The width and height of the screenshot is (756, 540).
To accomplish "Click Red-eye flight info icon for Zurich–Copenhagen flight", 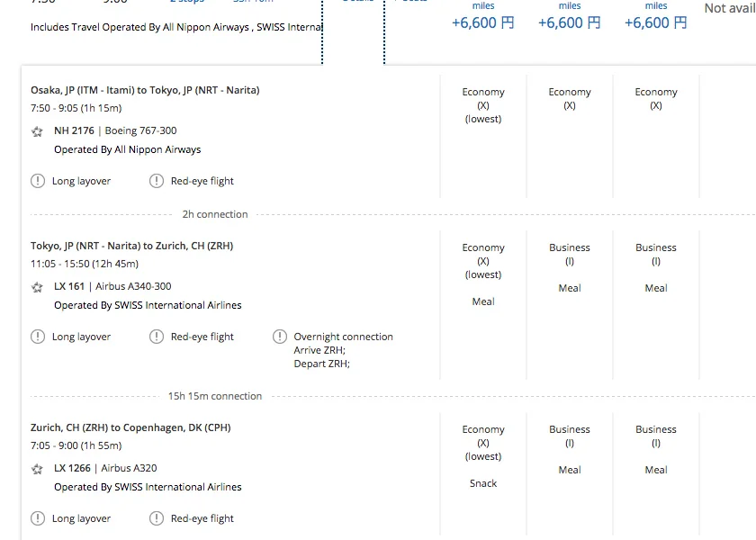I will pos(157,518).
